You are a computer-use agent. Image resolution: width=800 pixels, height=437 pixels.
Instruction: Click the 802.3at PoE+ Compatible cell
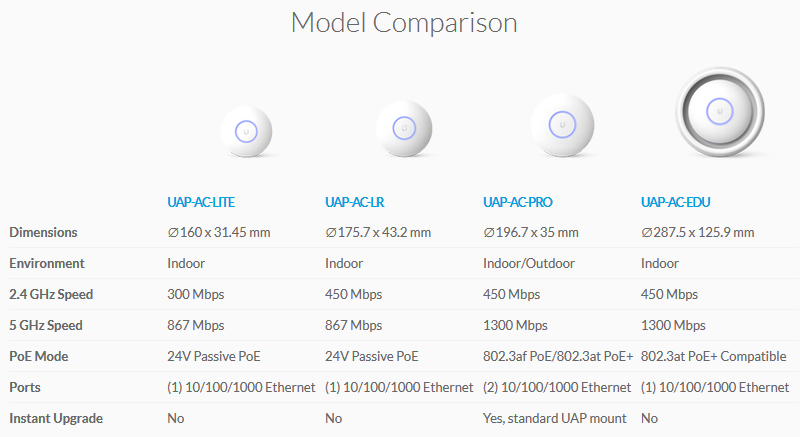pyautogui.click(x=714, y=356)
